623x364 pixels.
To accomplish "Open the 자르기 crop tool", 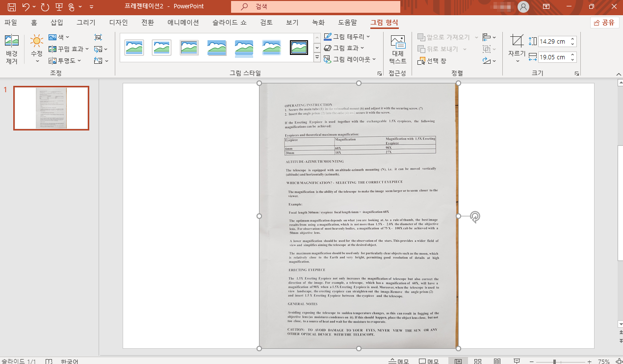I will pos(517,49).
